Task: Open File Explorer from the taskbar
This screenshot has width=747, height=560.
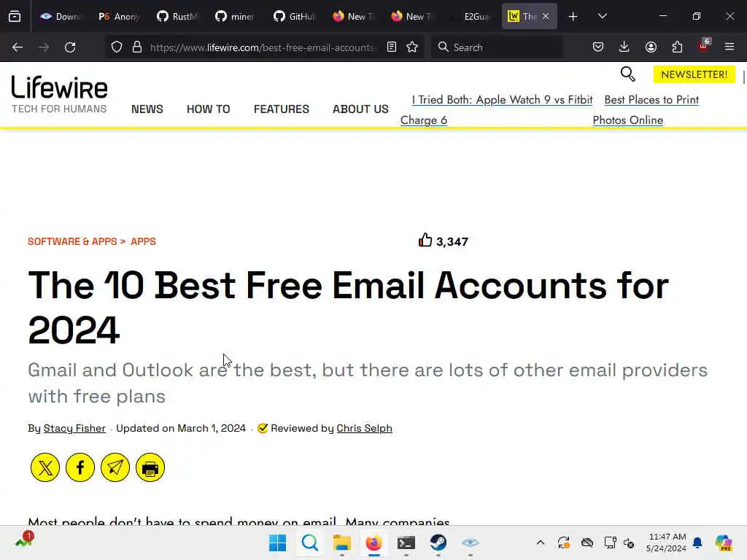Action: [341, 542]
